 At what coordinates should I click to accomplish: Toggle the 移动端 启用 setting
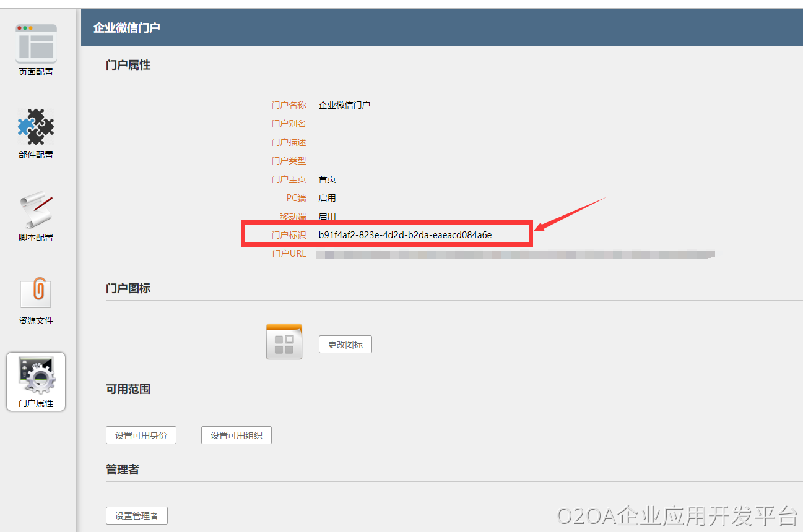click(x=327, y=217)
